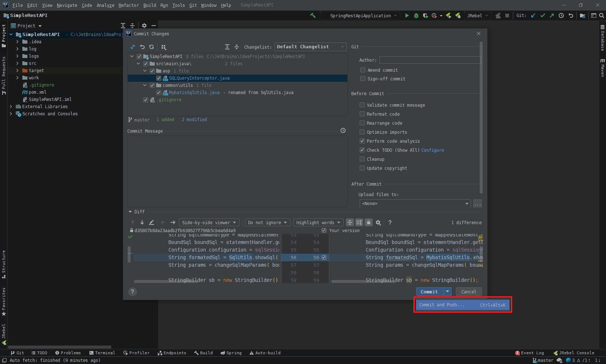606x364 pixels.
Task: Open the Changelist dropdown
Action: [x=311, y=47]
